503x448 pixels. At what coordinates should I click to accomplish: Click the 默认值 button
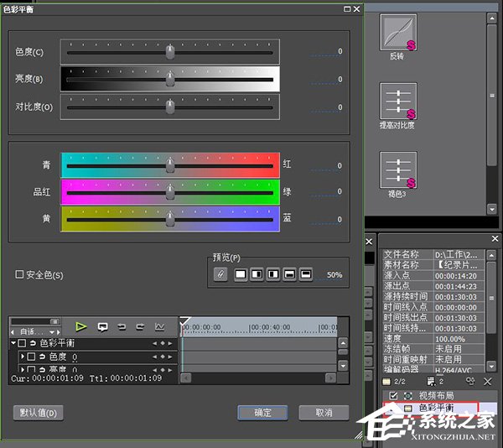38,413
